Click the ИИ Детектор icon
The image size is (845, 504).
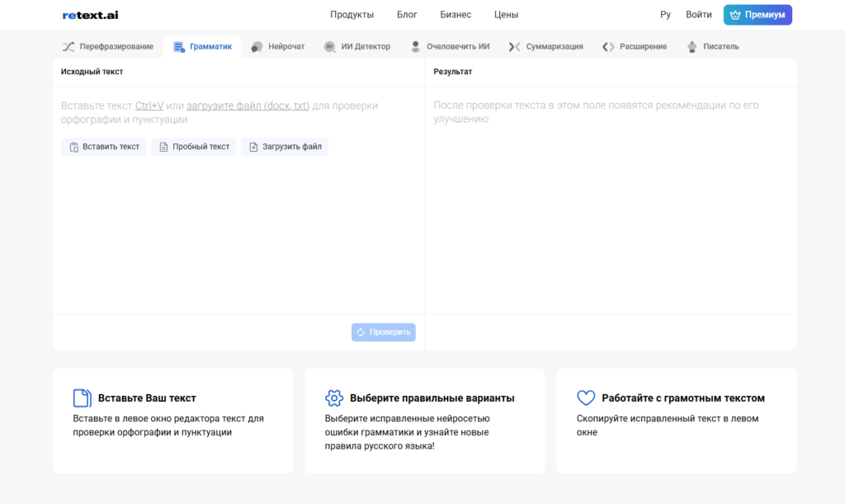(329, 47)
